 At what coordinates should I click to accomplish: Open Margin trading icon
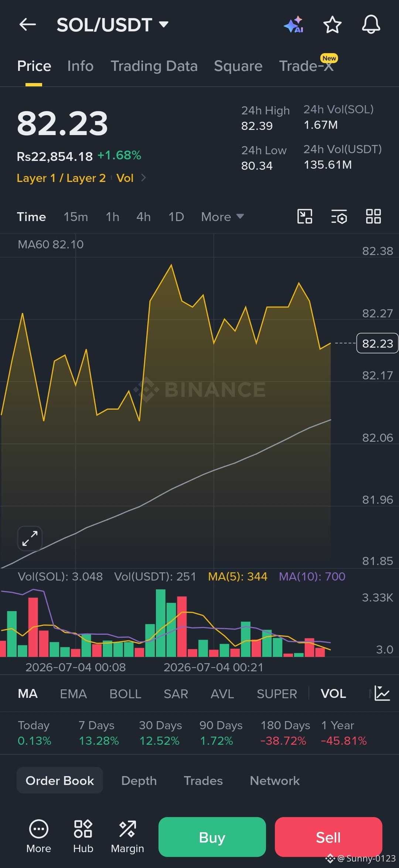(127, 836)
